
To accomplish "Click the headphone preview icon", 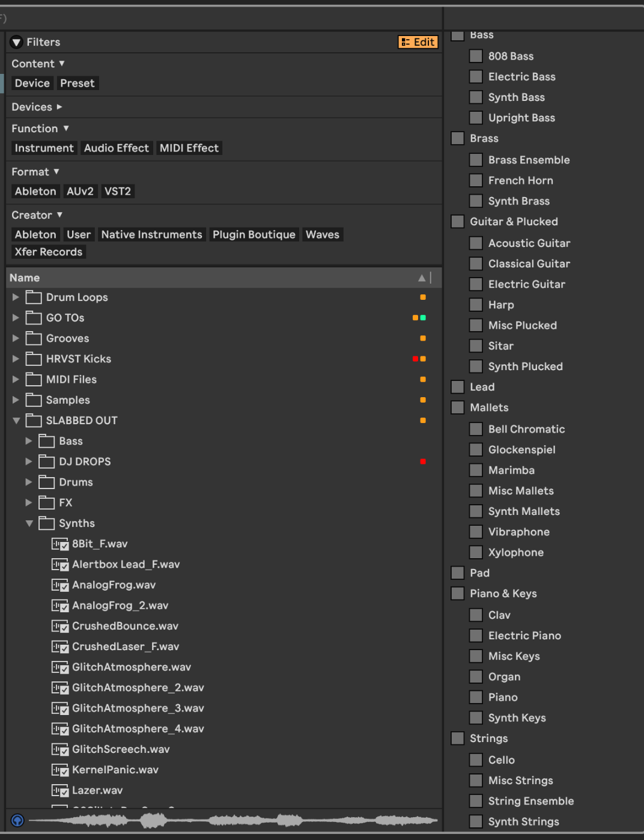I will [17, 820].
